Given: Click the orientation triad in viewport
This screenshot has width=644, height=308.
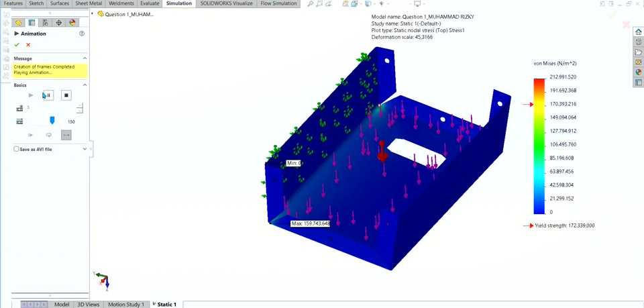Looking at the screenshot, I should point(103,280).
